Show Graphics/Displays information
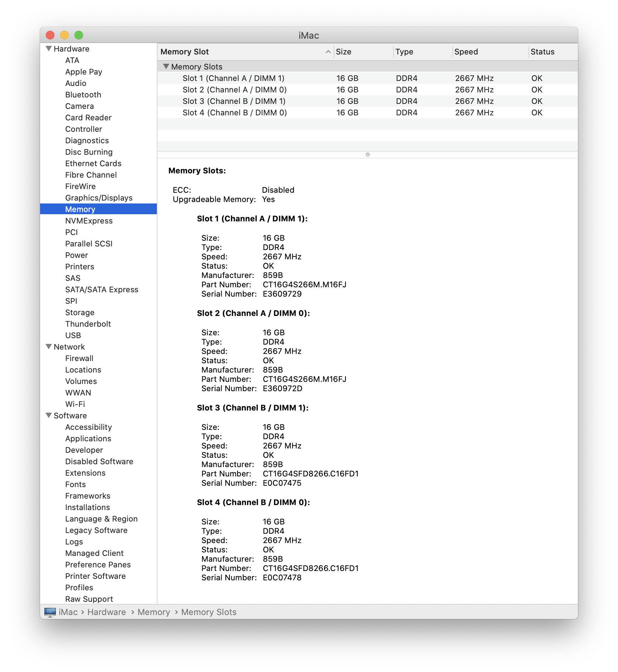This screenshot has height=672, width=618. pos(99,198)
